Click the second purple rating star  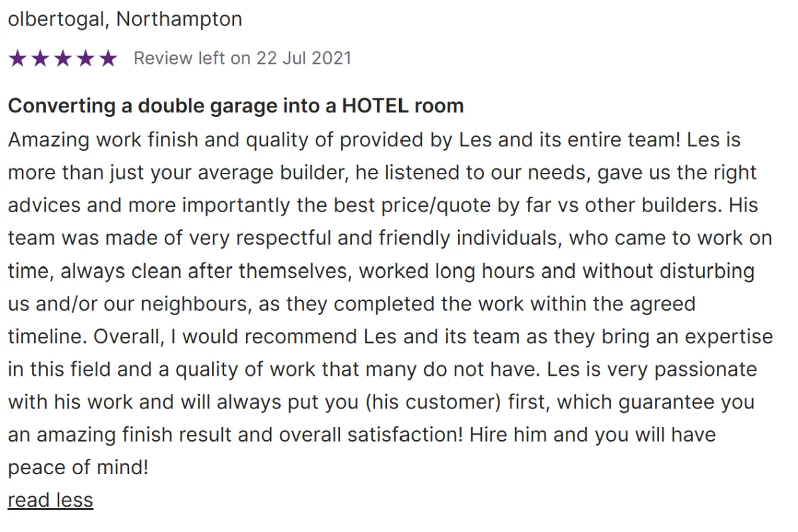[40, 59]
